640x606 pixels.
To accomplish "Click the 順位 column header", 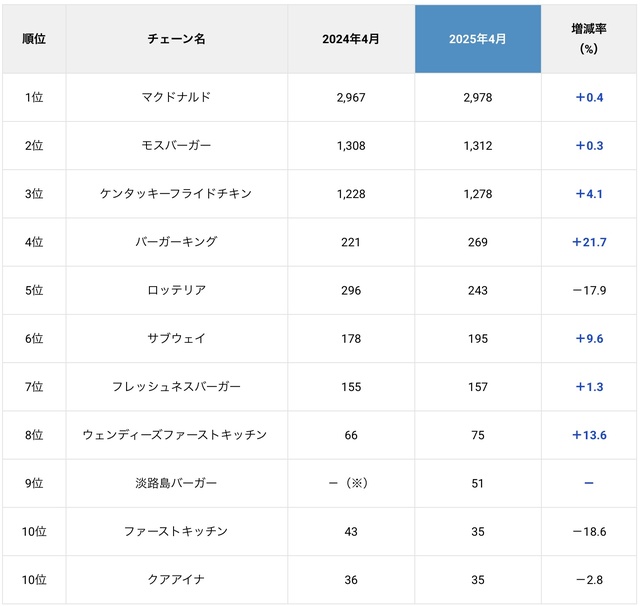I will pos(34,39).
